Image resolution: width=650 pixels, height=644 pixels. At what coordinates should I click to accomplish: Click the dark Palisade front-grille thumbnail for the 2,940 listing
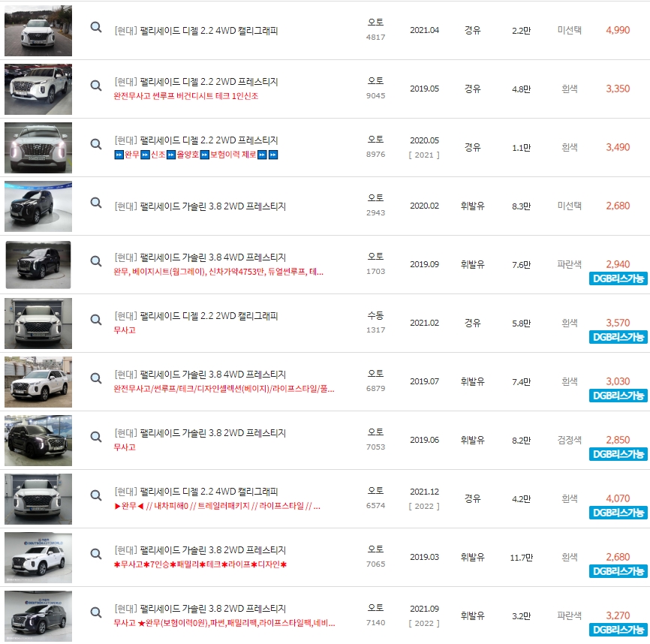pyautogui.click(x=38, y=264)
